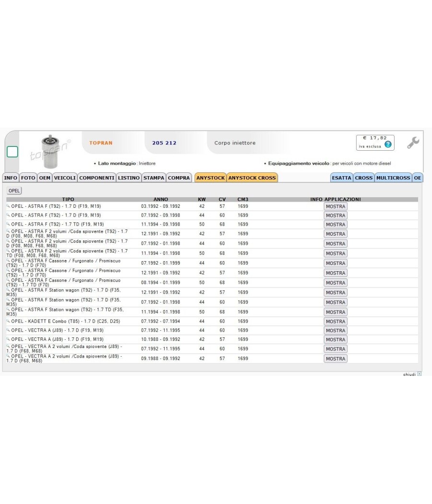This screenshot has height=504, width=432.
Task: Select the ESATTA tab
Action: (x=342, y=178)
